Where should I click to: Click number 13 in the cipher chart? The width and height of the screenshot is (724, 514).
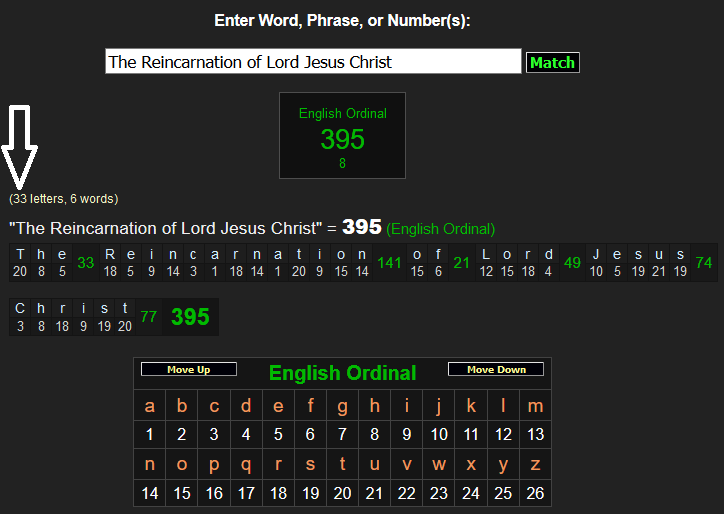point(535,434)
